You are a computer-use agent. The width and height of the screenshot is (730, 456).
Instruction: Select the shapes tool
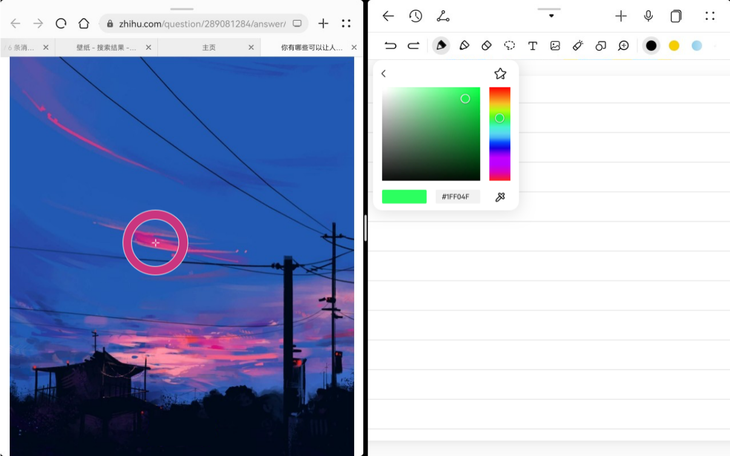pyautogui.click(x=601, y=46)
